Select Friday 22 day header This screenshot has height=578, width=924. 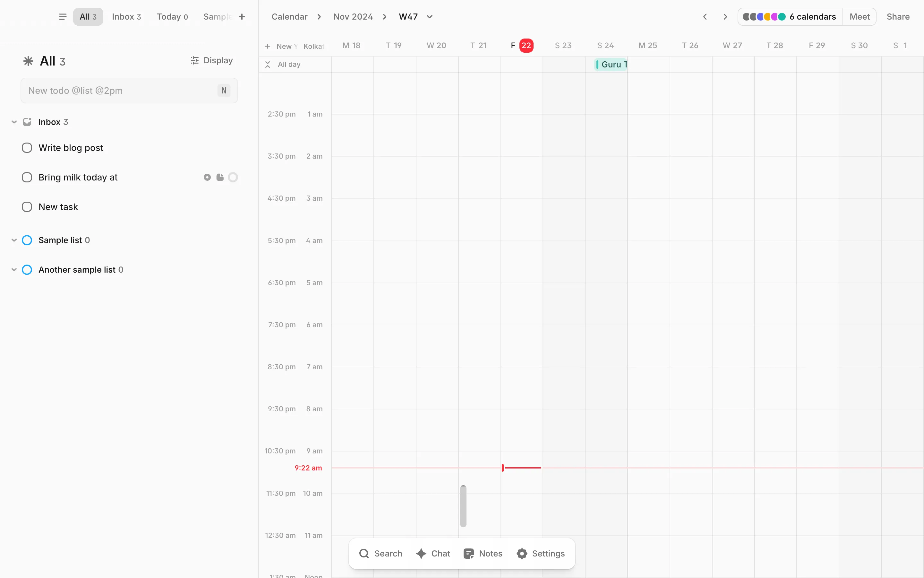point(522,46)
